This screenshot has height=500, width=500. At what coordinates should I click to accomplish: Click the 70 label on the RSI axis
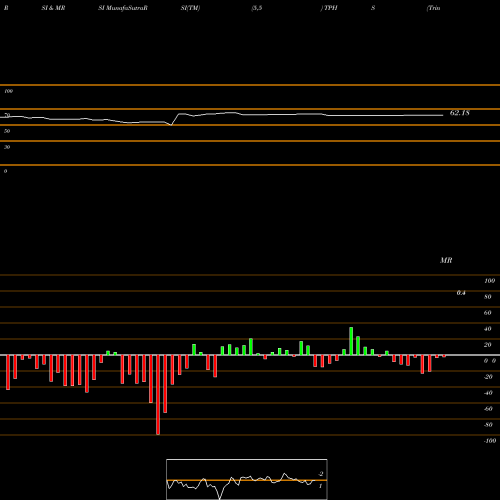(7, 115)
